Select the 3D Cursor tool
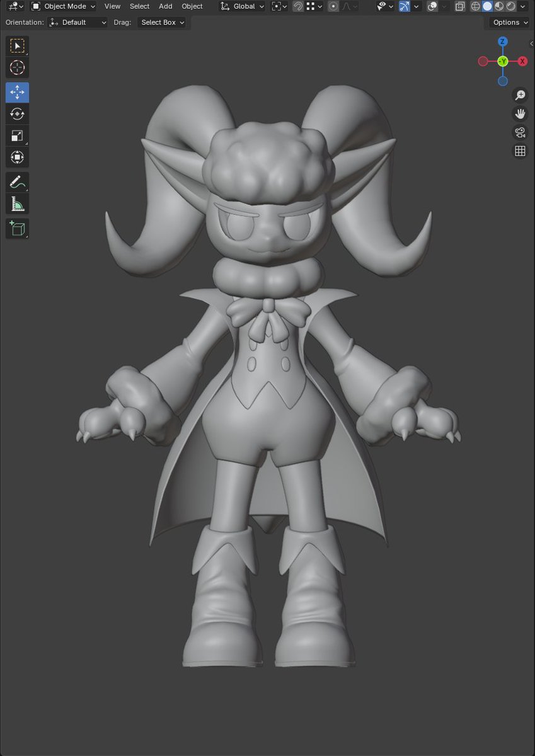The image size is (535, 756). [17, 68]
